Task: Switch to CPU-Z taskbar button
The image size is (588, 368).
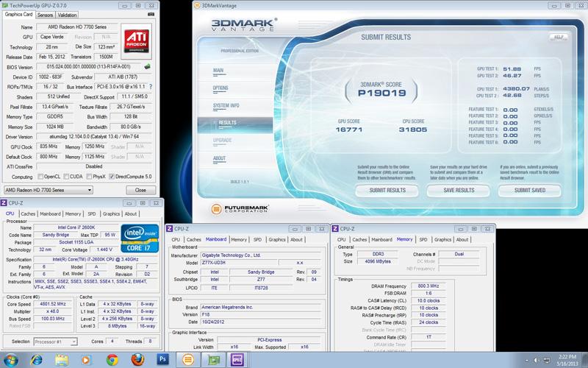Action: tap(237, 360)
